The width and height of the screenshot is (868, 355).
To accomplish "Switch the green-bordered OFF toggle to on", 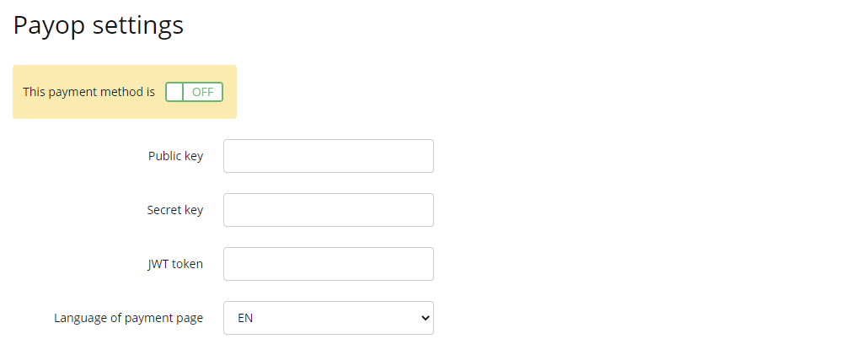I will click(194, 92).
